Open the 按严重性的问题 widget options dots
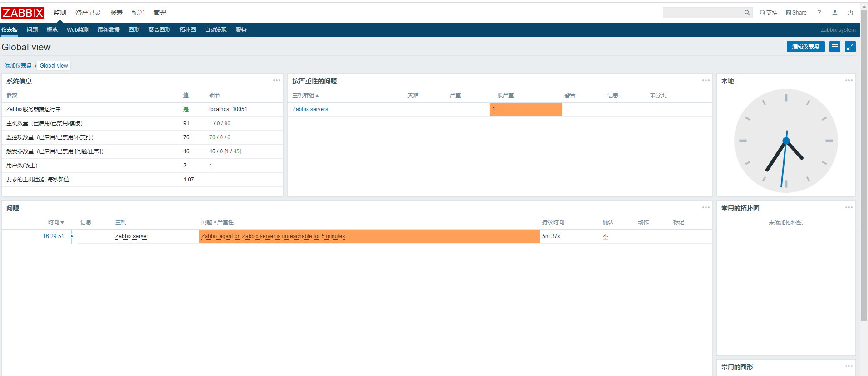Screen dimensions: 868x376 706,80
